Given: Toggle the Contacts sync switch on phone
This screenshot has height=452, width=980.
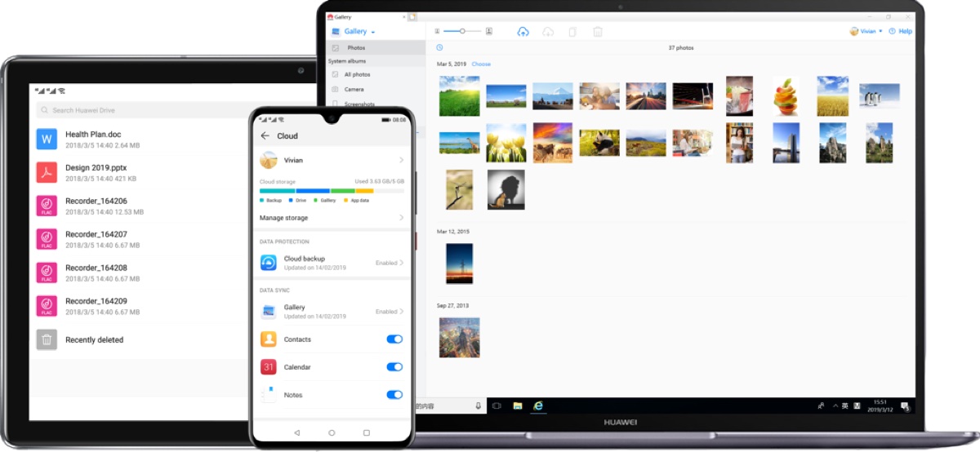Looking at the screenshot, I should pos(394,339).
